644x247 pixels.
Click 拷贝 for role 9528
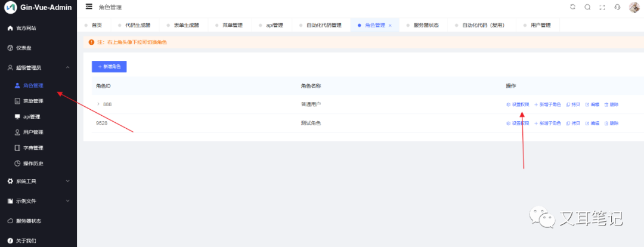tap(573, 123)
